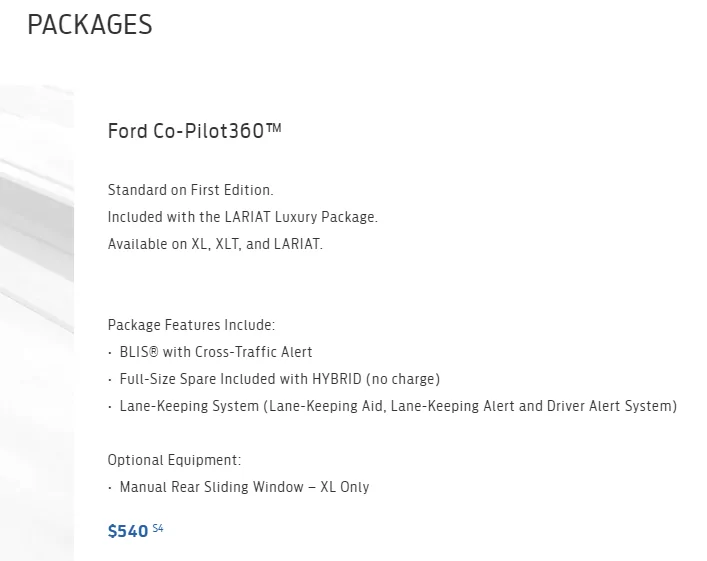Select Full-Size Spare Included with HYBRID item
Viewport: 707px width, 561px height.
[280, 379]
